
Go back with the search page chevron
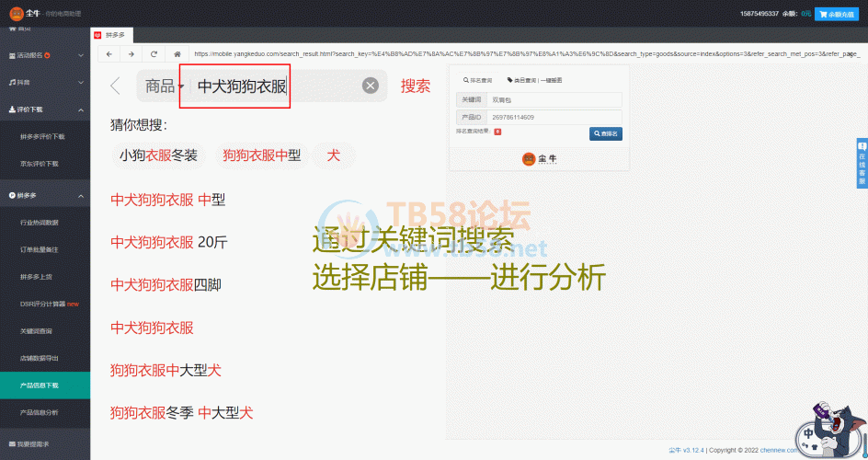tap(115, 86)
